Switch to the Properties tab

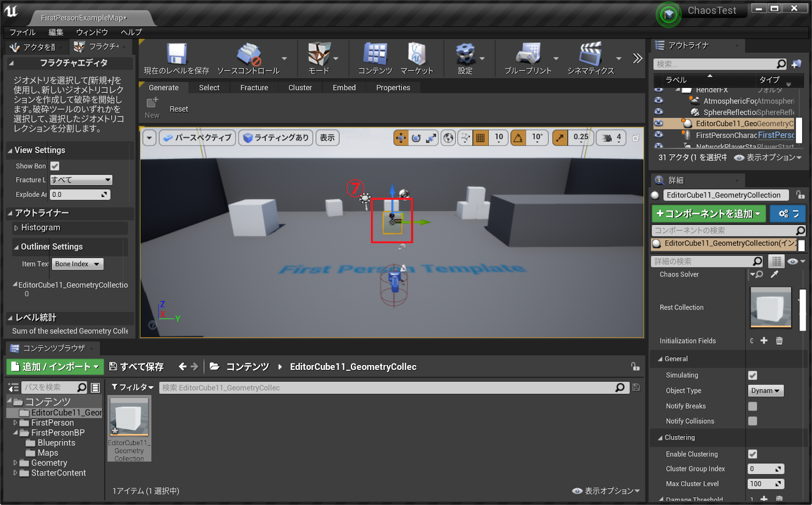(x=393, y=87)
